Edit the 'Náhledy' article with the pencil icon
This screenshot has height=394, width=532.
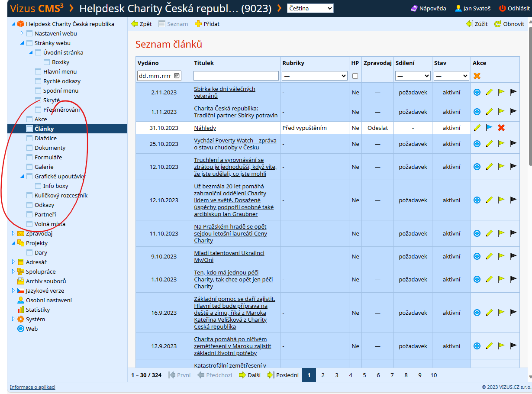pyautogui.click(x=477, y=128)
